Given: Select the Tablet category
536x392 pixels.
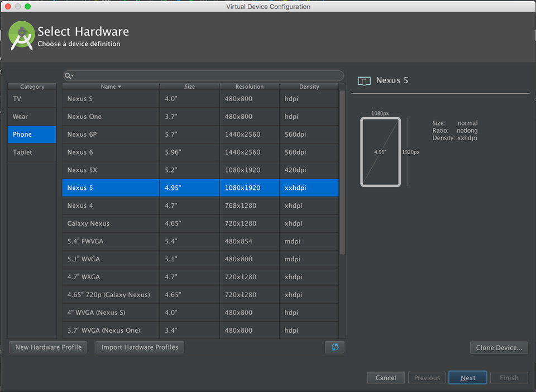Looking at the screenshot, I should click(32, 152).
